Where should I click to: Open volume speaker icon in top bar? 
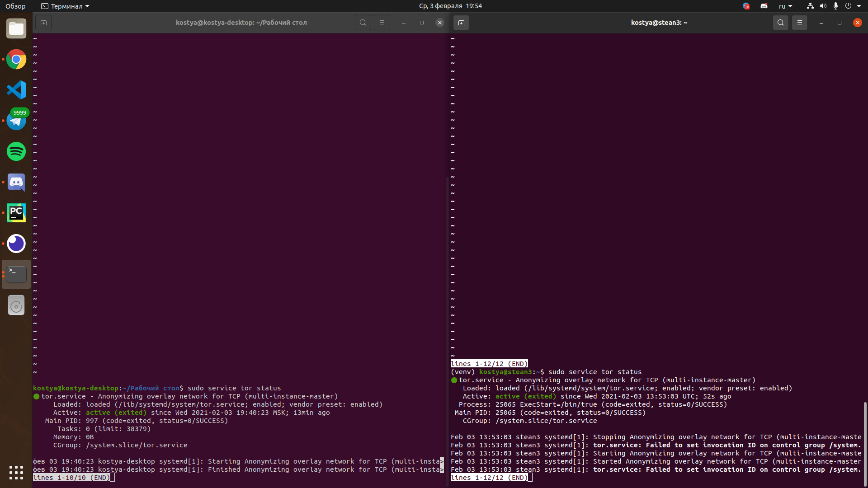[823, 6]
